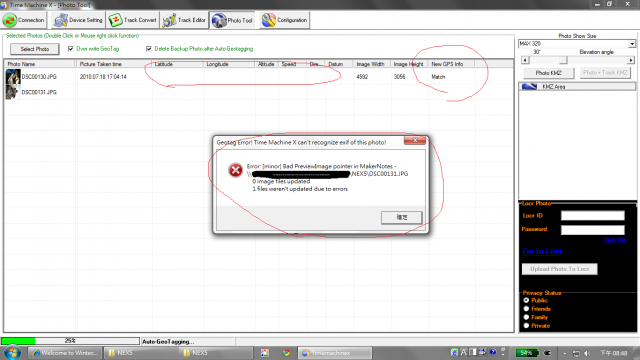Screen dimensions: 640x360
Task: Click the help question mark tray icon
Action: pos(493,352)
